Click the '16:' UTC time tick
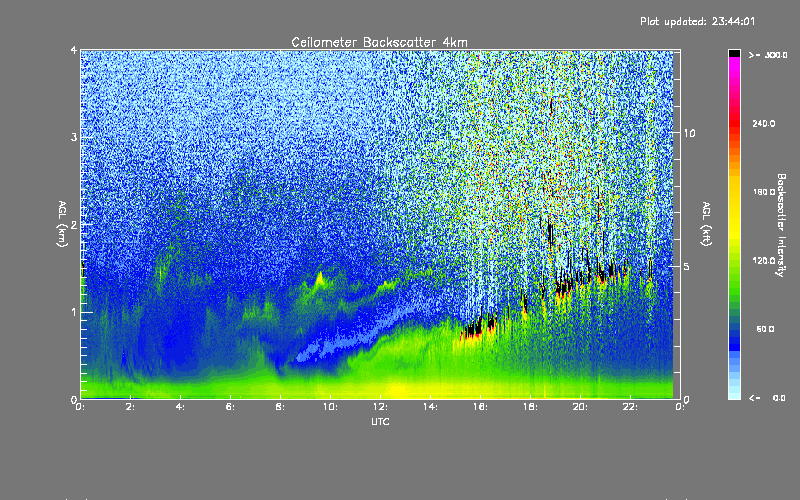The image size is (800, 500). click(x=480, y=407)
